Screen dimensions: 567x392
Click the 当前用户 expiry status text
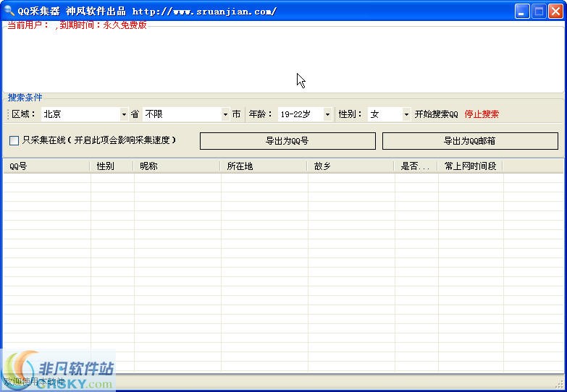point(77,25)
